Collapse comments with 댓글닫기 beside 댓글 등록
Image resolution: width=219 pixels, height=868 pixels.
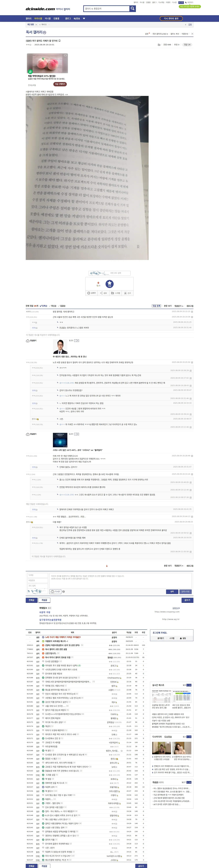(179, 306)
